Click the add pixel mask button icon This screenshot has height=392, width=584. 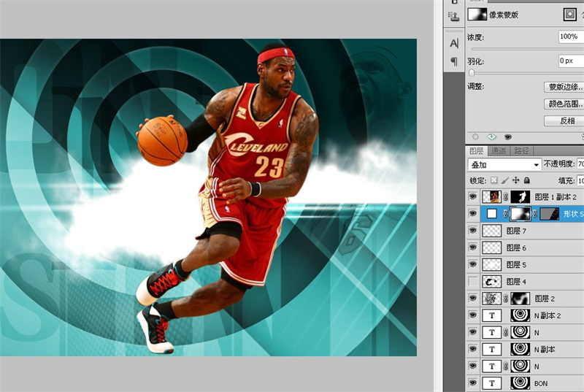[x=569, y=14]
